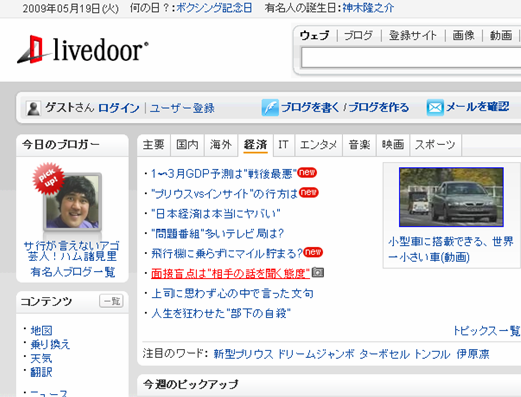Open headline 問題番組多いテレビ局は?
Screen dimensions: 521x397
(x=217, y=234)
